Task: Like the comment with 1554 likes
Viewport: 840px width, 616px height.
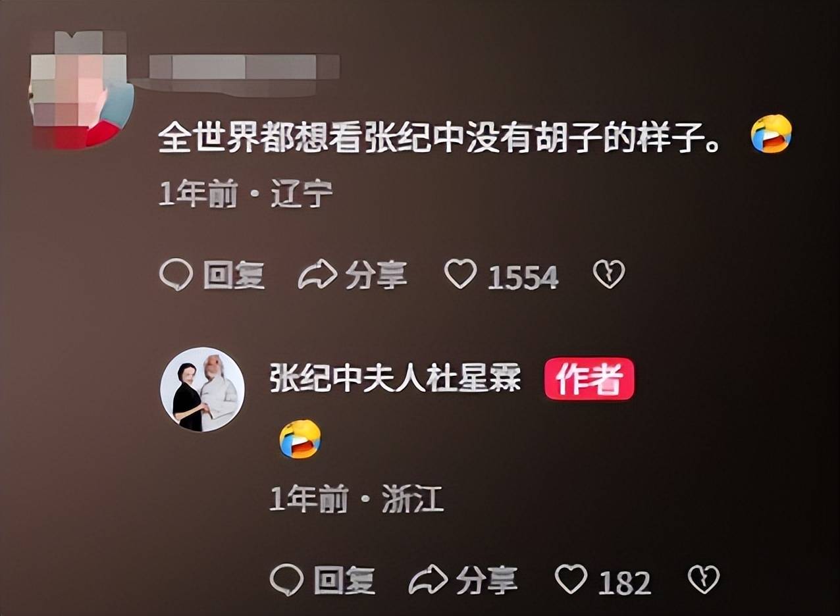Action: coord(460,274)
